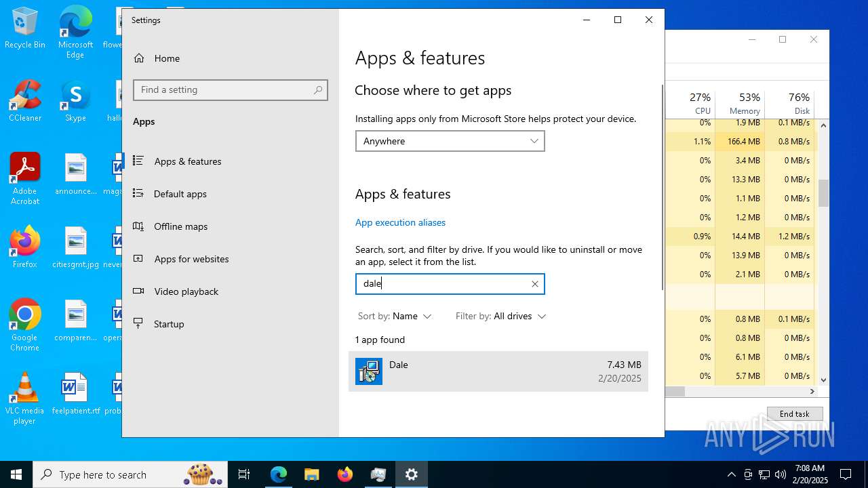Open Skype desktop shortcut
Viewport: 868px width, 488px height.
pos(75,102)
